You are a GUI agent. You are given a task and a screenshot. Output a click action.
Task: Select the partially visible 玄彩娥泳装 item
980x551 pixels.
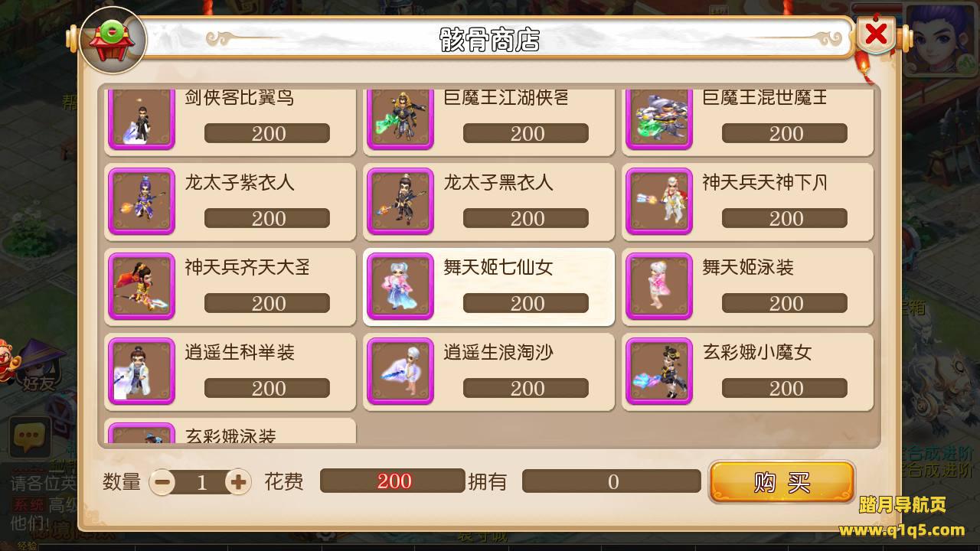[x=230, y=431]
